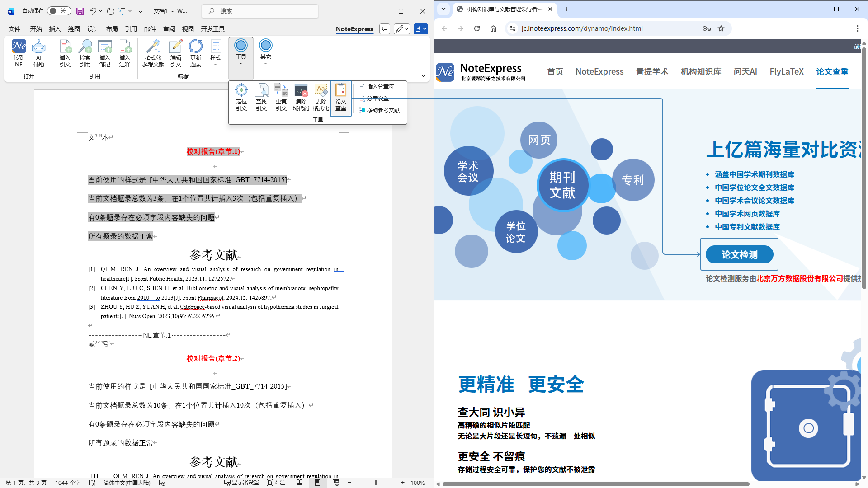
Task: Open the editing mode pencil dropdown
Action: pyautogui.click(x=402, y=29)
